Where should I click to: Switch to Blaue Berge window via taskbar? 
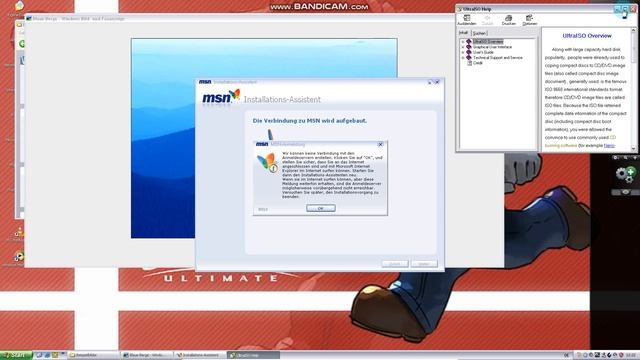point(147,355)
